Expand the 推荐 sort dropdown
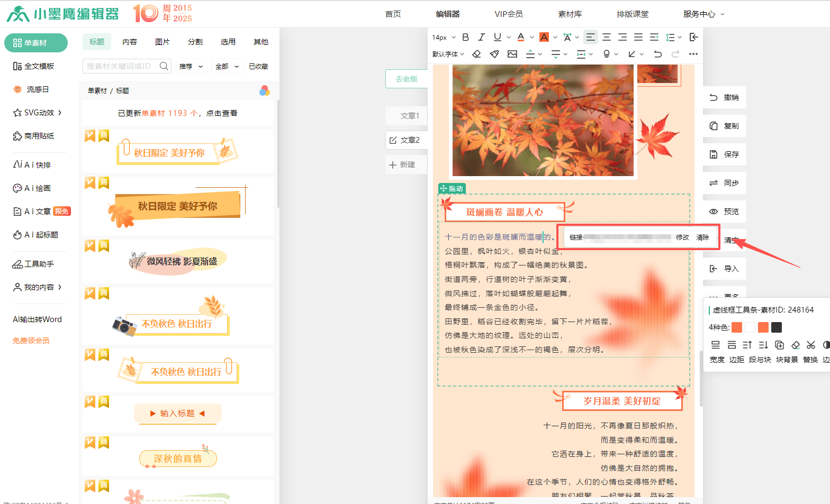830x504 pixels. [191, 66]
